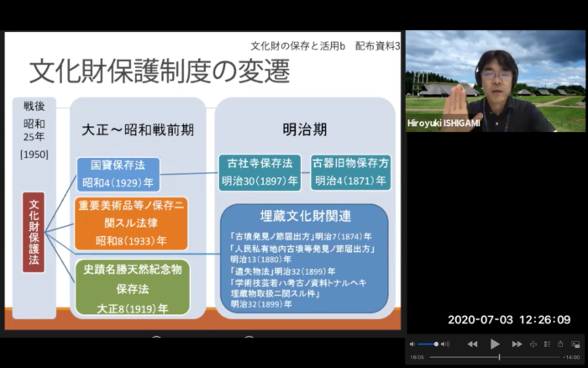Click the presenter webcam video thumbnail
The image size is (588, 368).
point(495,84)
